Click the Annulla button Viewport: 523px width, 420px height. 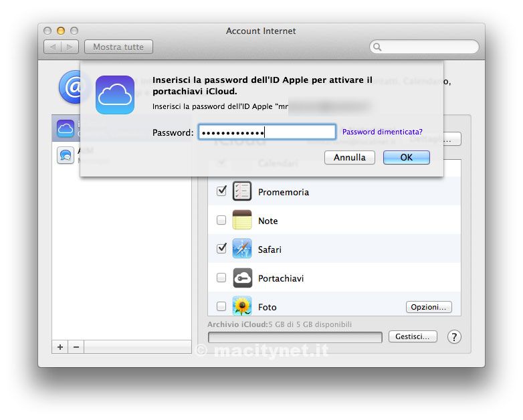[x=350, y=157]
